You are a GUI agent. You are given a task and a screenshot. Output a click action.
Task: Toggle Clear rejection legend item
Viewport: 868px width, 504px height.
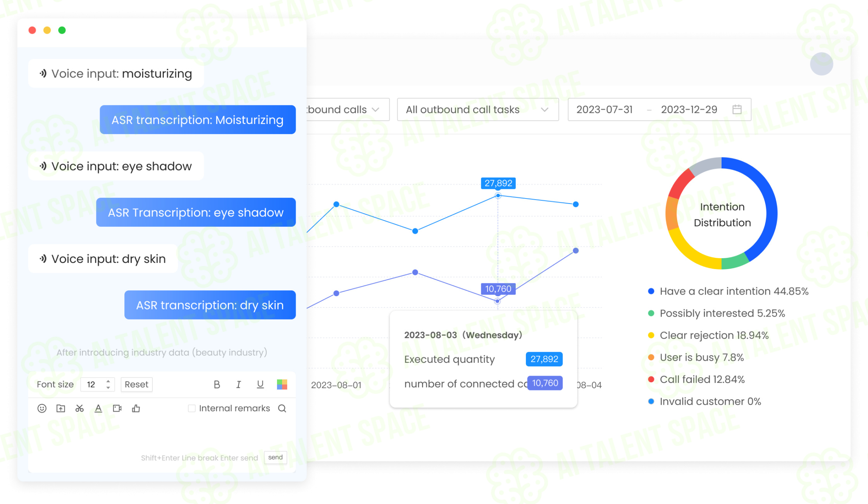coord(708,335)
